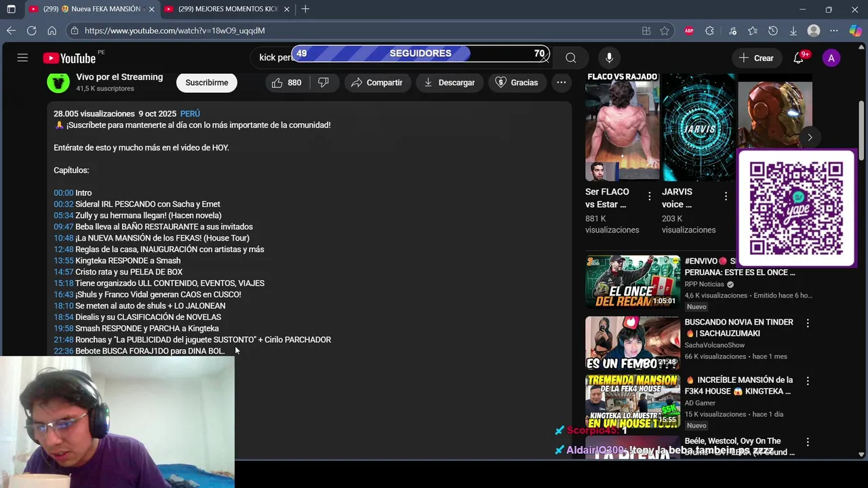Show next shorts with right chevron
Viewport: 868px width, 488px height.
[x=810, y=137]
